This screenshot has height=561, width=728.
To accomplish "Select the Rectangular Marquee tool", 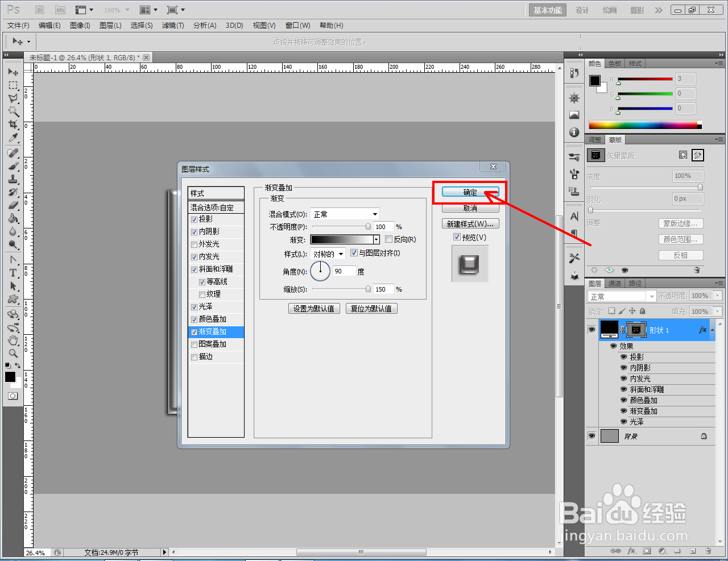I will [x=13, y=85].
